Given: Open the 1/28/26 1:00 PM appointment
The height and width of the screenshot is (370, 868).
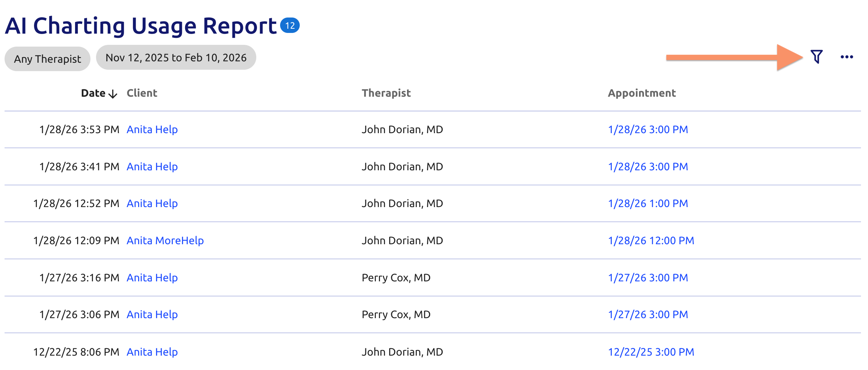Looking at the screenshot, I should click(x=648, y=204).
